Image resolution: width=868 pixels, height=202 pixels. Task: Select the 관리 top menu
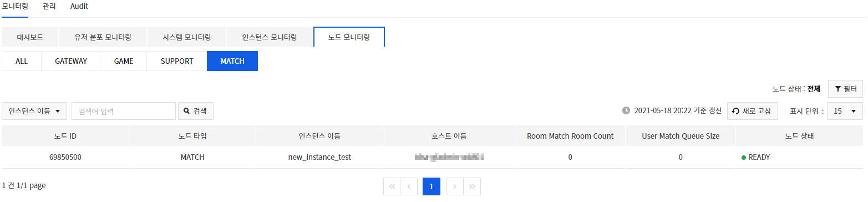pos(49,7)
